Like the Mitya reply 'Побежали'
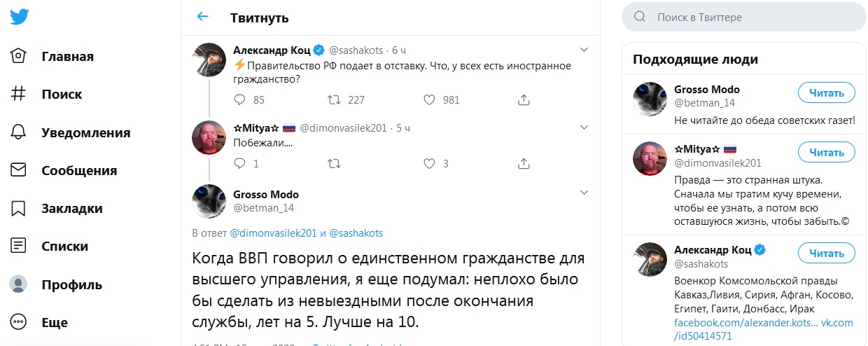 coord(430,163)
